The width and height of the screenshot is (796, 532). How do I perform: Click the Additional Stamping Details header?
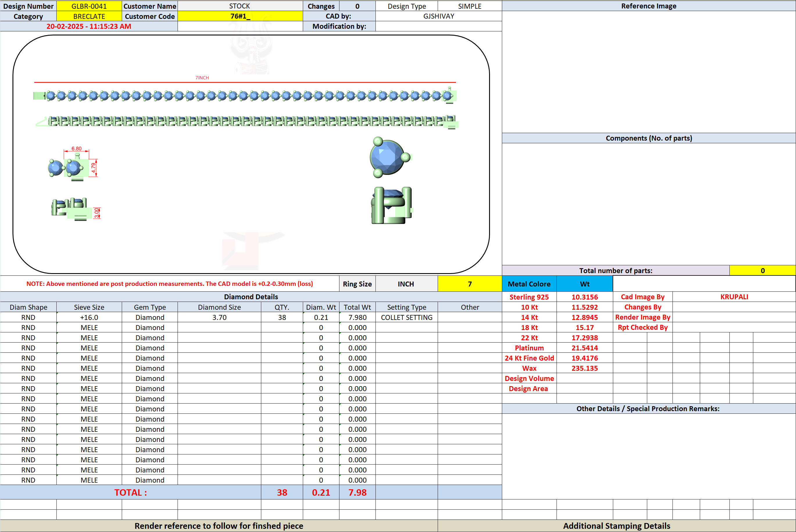616,526
